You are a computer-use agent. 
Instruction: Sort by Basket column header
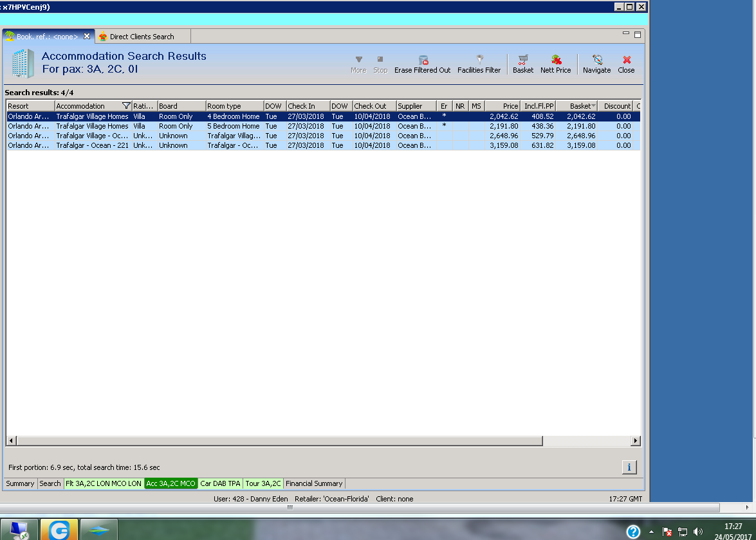[x=577, y=106]
